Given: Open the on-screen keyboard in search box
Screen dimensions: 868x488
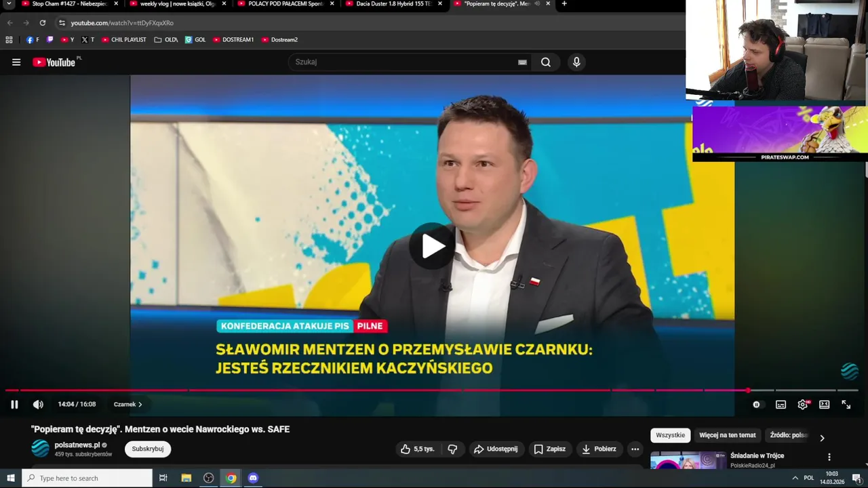Looking at the screenshot, I should tap(522, 62).
